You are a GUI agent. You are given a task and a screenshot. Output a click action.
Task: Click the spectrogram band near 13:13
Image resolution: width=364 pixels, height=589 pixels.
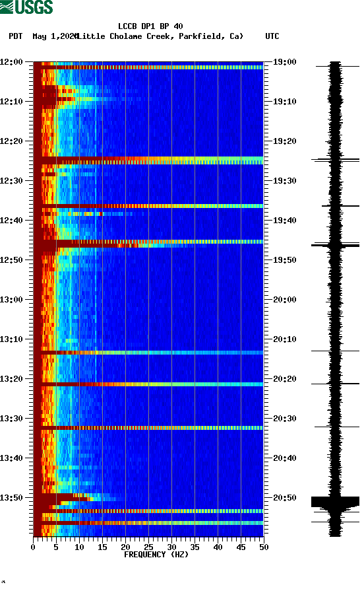pos(148,353)
